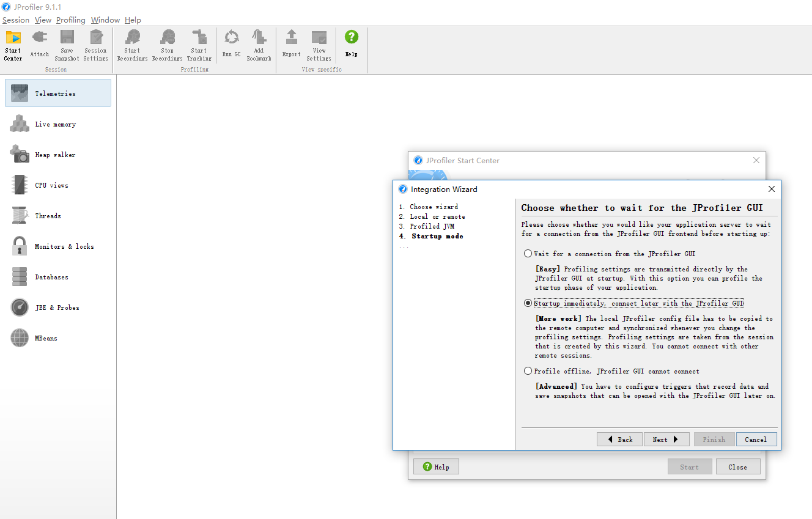Click the disabled Finish button
The image size is (812, 519).
[x=714, y=440]
